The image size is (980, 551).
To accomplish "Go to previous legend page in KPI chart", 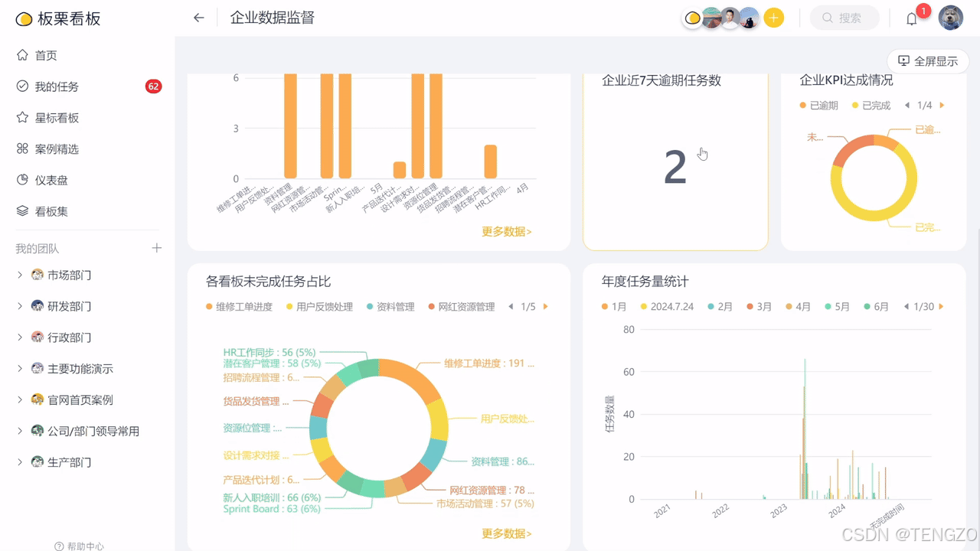I will (906, 106).
